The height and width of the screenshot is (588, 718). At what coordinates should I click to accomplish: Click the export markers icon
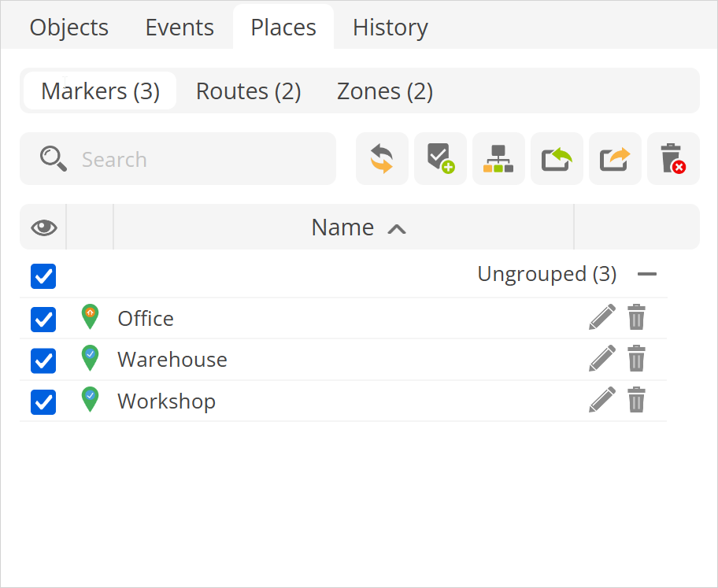pyautogui.click(x=615, y=159)
